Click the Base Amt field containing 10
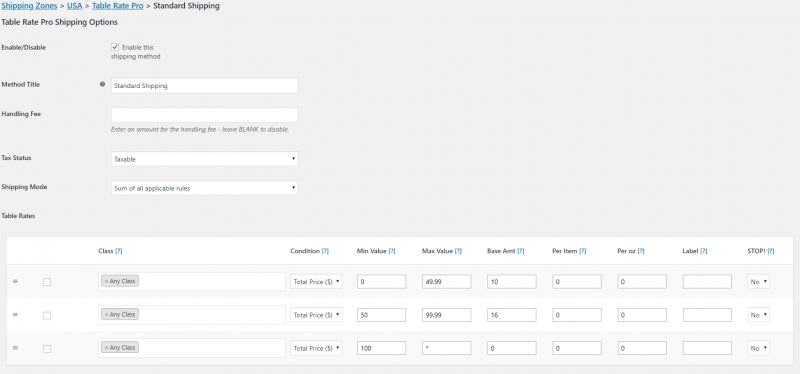Image resolution: width=800 pixels, height=374 pixels. coord(512,282)
